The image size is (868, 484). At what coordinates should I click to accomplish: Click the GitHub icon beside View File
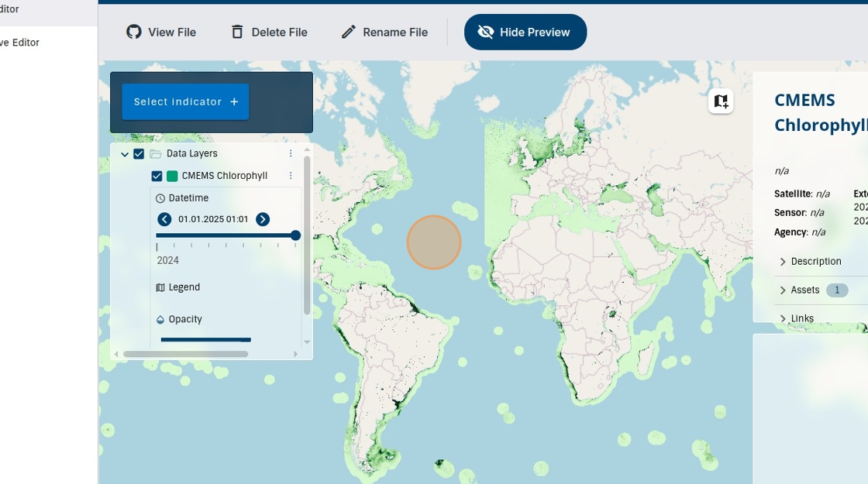click(133, 32)
